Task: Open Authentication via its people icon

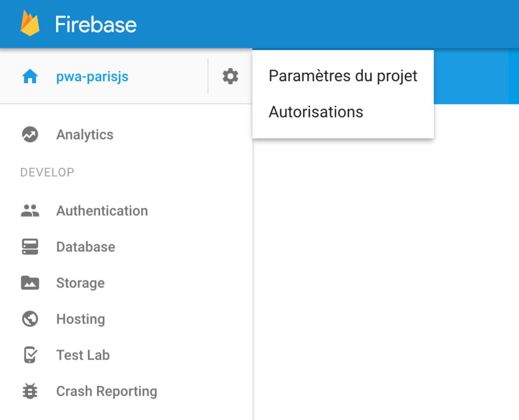Action: (30, 211)
